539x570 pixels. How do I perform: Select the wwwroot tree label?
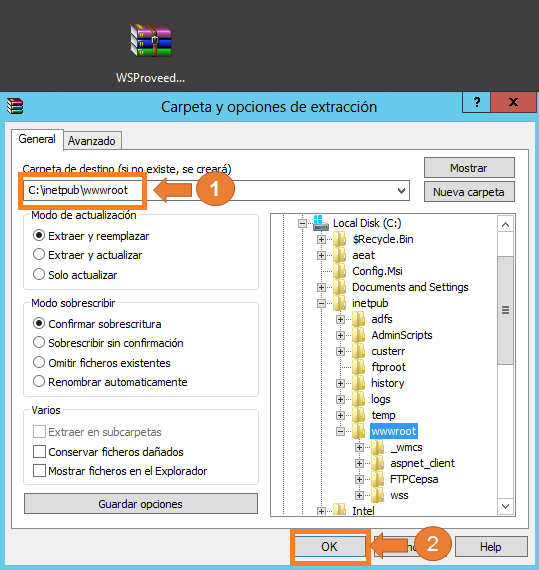pyautogui.click(x=394, y=431)
